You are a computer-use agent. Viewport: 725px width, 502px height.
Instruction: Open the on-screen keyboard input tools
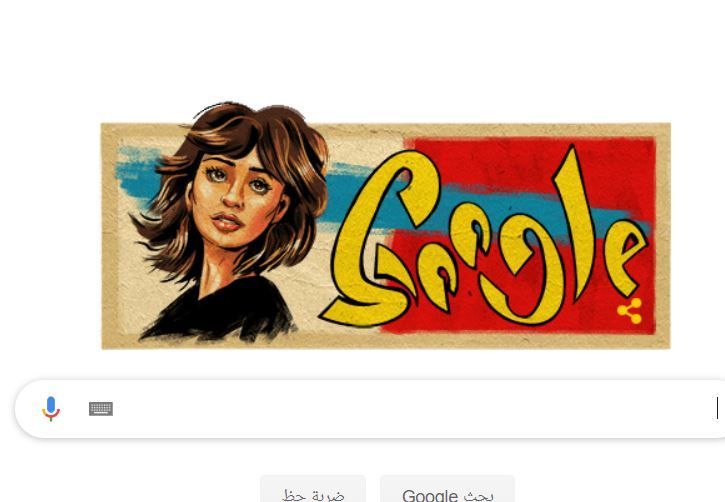click(x=101, y=409)
